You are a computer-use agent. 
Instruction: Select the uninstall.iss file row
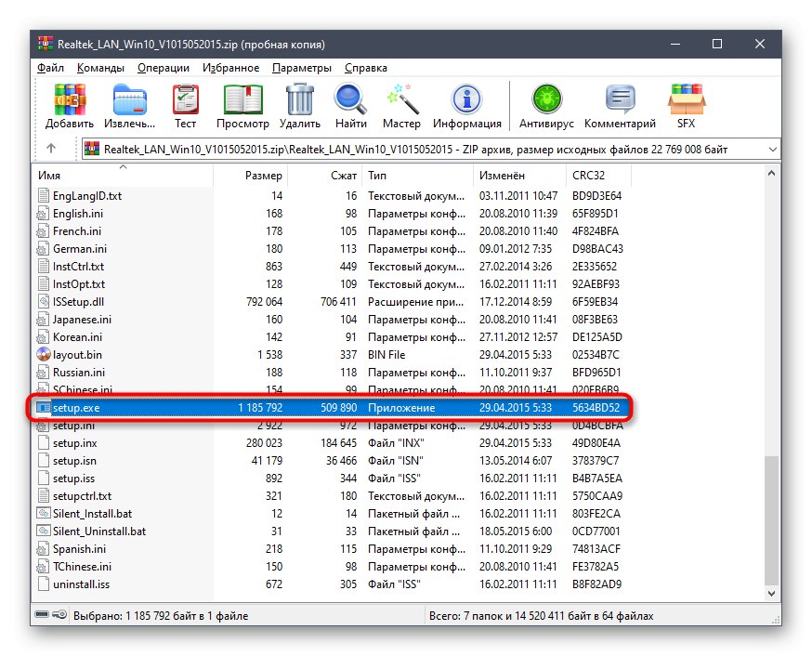click(x=332, y=584)
